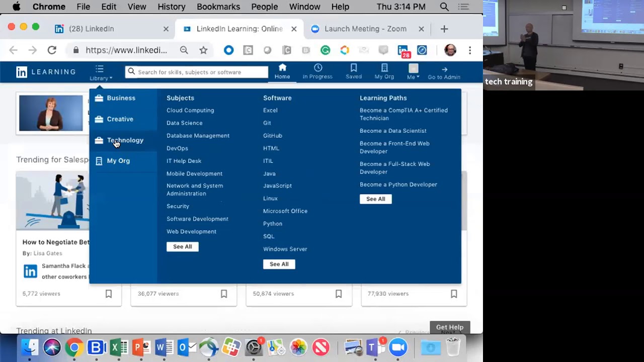Focus the skills search field
This screenshot has width=644, height=362.
click(197, 72)
